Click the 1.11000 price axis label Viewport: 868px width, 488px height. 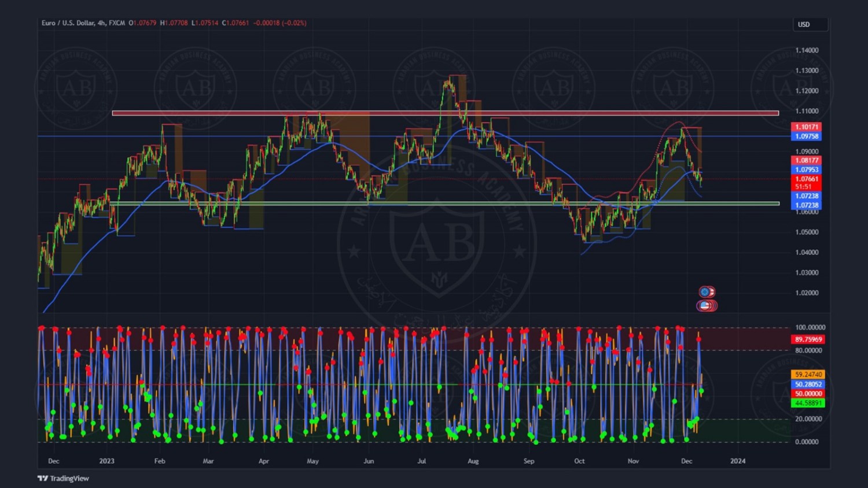807,111
